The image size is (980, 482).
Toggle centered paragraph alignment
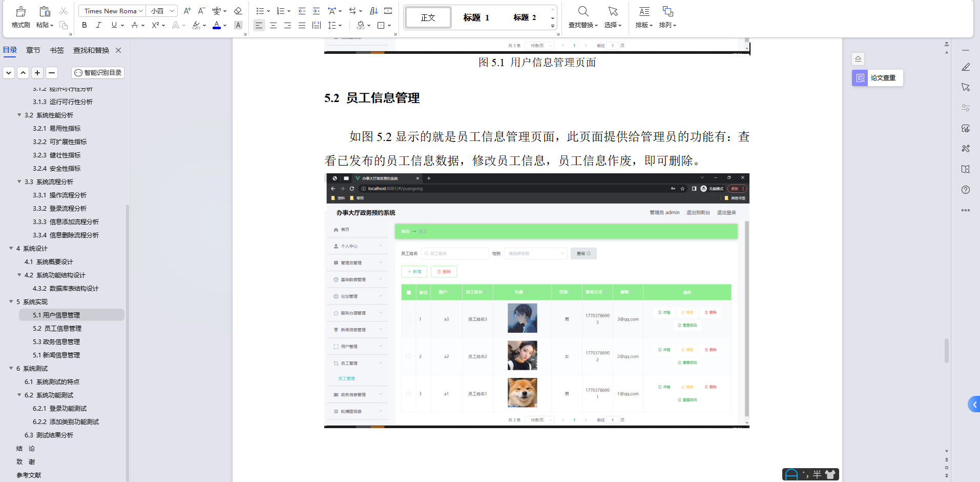coord(273,25)
